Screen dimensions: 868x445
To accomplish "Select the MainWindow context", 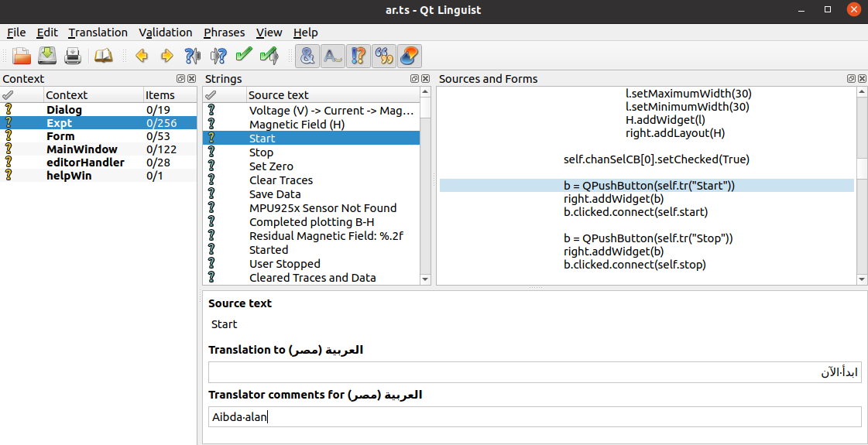I will 98,149.
